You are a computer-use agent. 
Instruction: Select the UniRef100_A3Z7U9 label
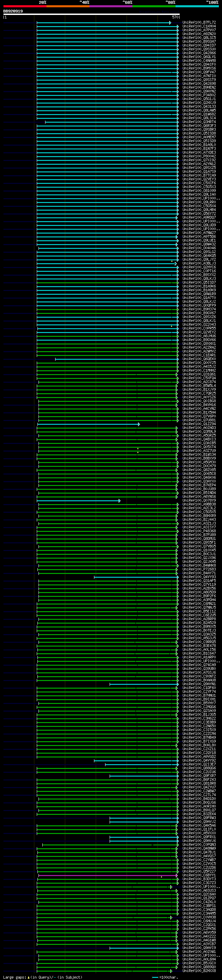(199, 451)
